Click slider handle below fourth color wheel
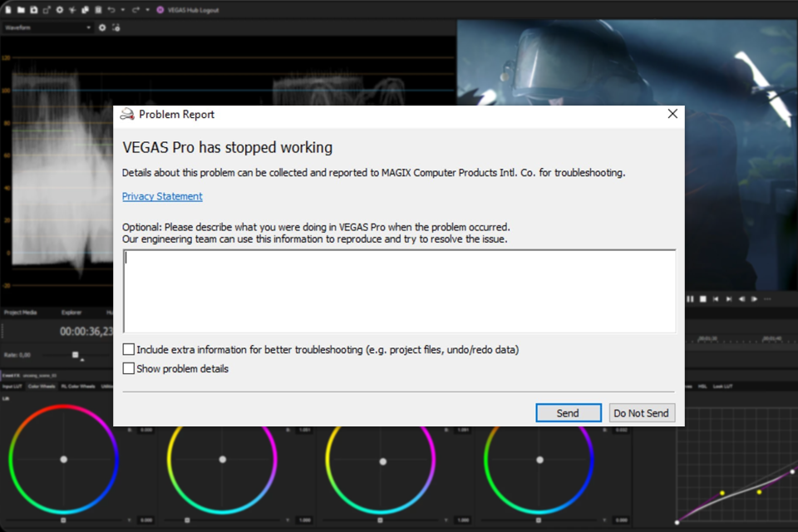Viewport: 798px width, 532px height. pyautogui.click(x=539, y=520)
